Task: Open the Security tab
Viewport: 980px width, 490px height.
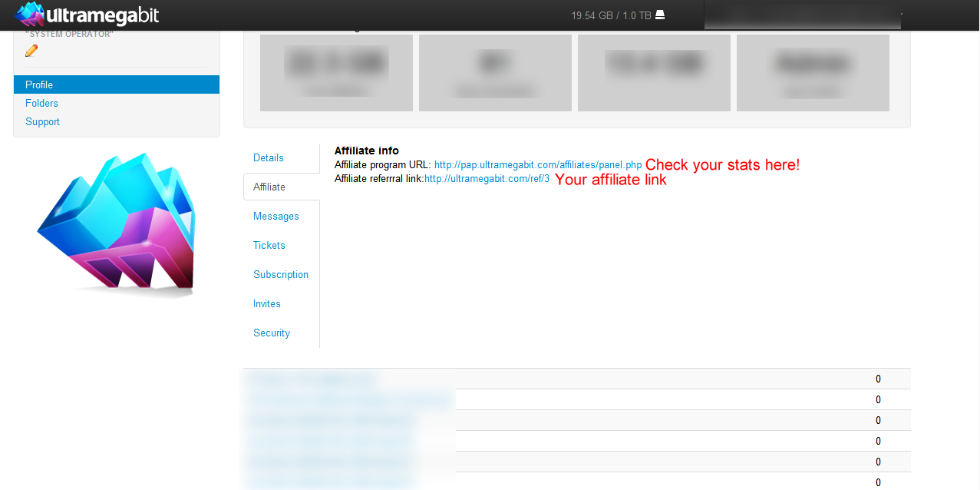Action: (272, 333)
